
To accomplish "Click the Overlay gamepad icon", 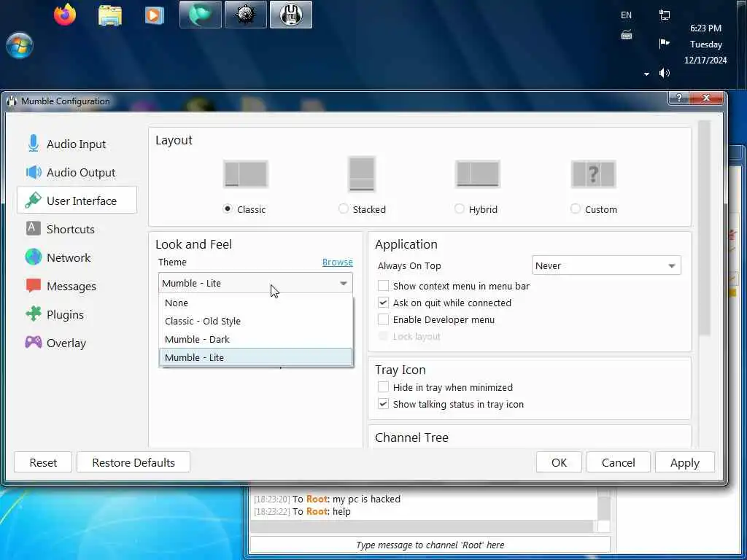I will point(34,342).
